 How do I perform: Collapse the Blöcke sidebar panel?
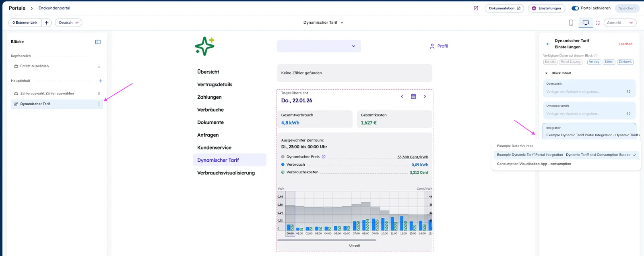pyautogui.click(x=98, y=42)
